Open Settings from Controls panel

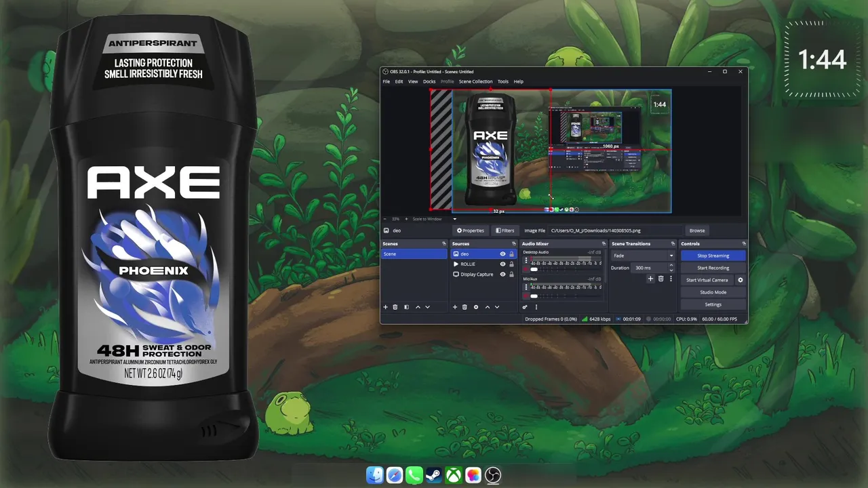[x=713, y=304]
